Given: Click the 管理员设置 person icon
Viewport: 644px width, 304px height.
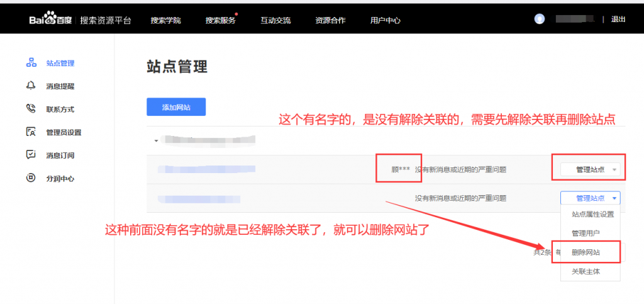Looking at the screenshot, I should [31, 132].
